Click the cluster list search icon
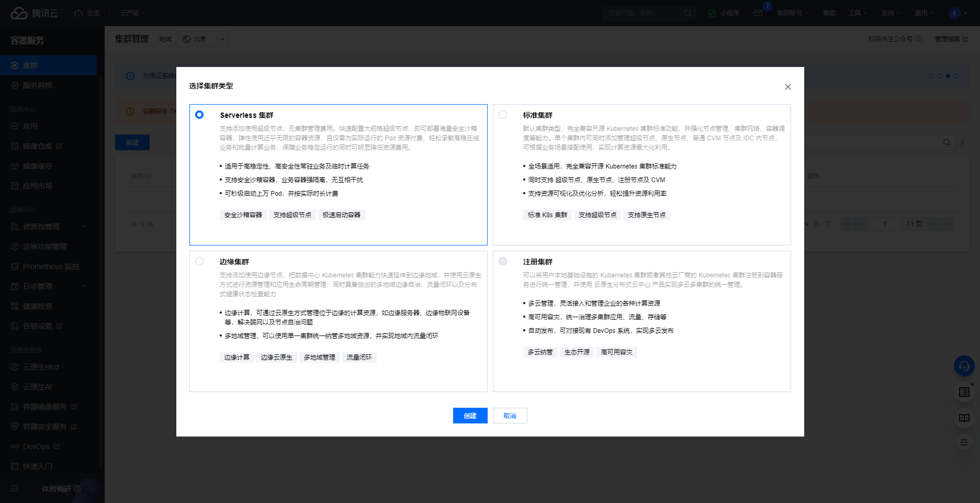980x503 pixels. pos(947,142)
